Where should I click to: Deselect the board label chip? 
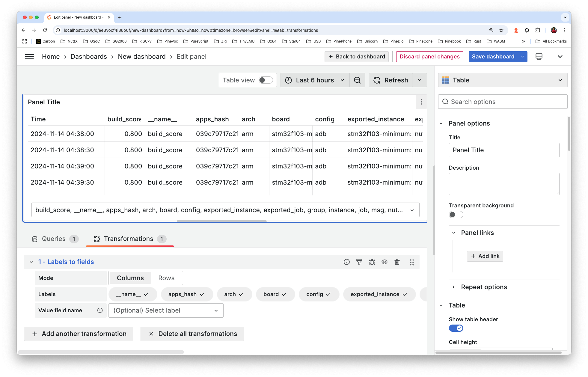[x=275, y=294]
